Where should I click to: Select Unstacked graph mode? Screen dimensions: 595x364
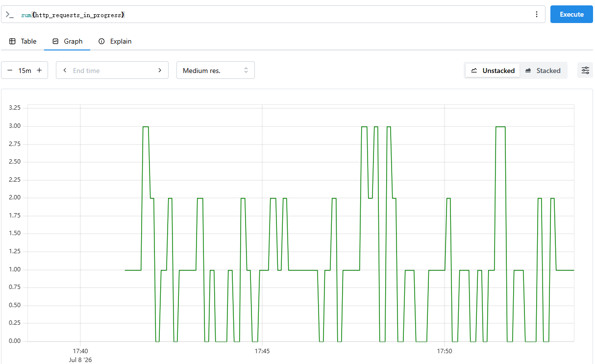coord(493,71)
